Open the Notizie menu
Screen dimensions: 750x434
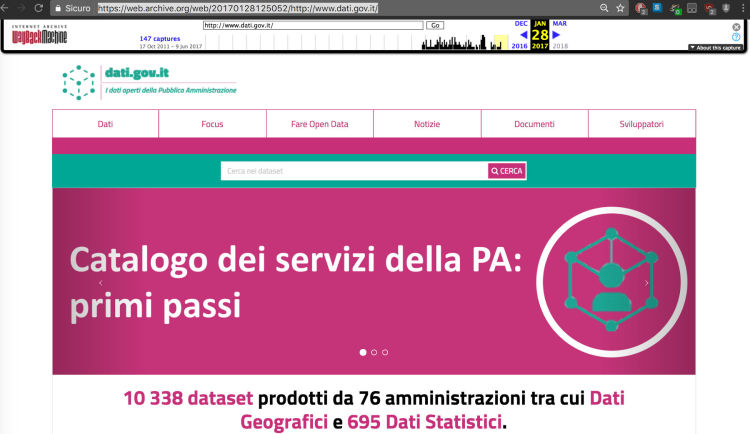click(427, 124)
